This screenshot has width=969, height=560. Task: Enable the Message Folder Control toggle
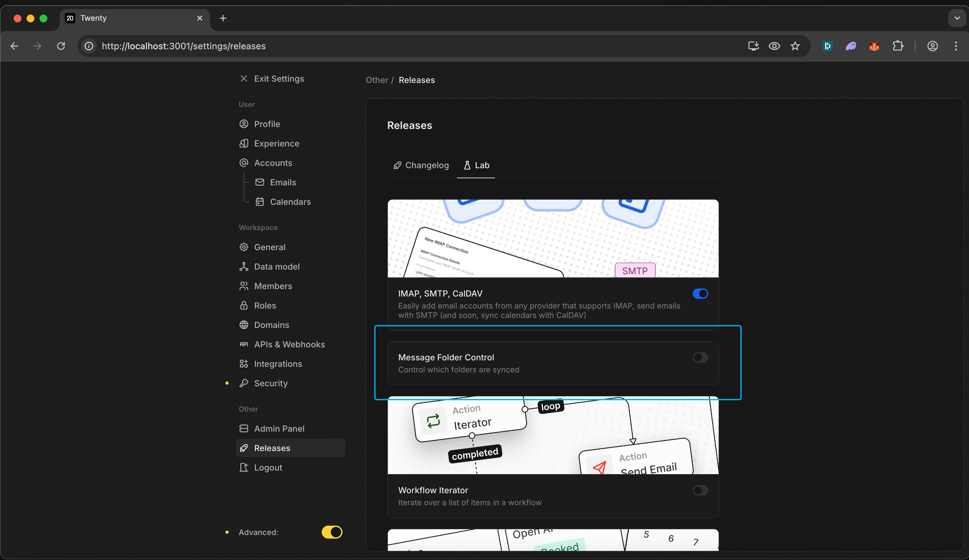pos(700,357)
